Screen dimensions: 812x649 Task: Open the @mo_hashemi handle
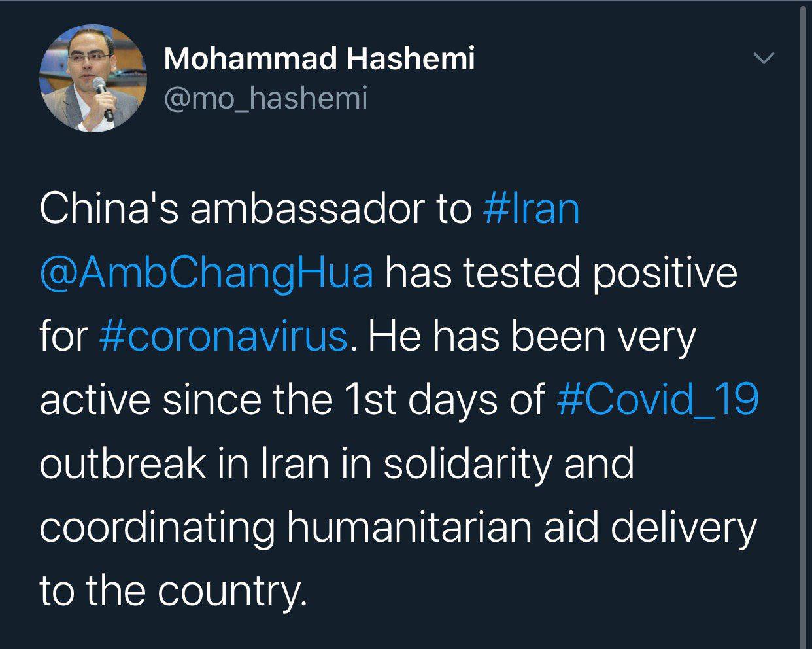tap(265, 99)
